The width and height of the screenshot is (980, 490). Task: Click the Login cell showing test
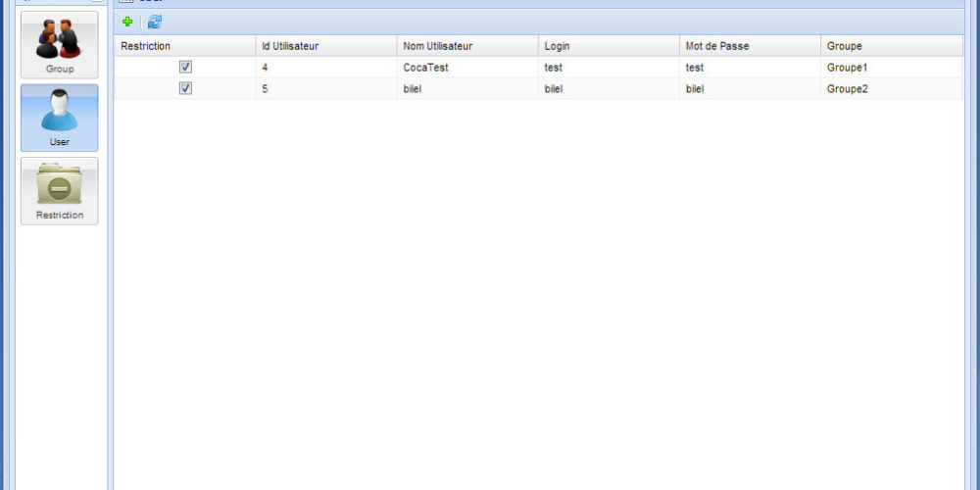tap(555, 68)
